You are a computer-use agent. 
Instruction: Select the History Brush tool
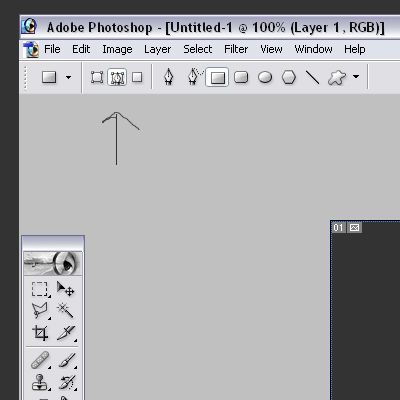67,382
